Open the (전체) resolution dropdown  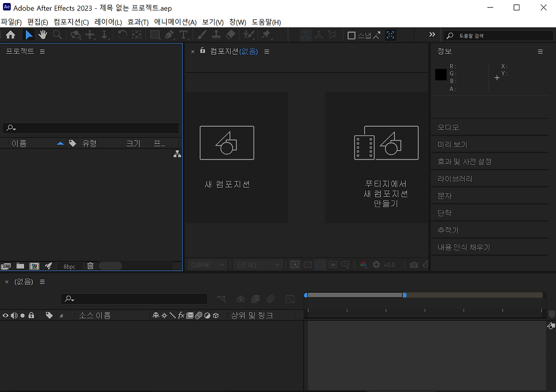pyautogui.click(x=258, y=264)
